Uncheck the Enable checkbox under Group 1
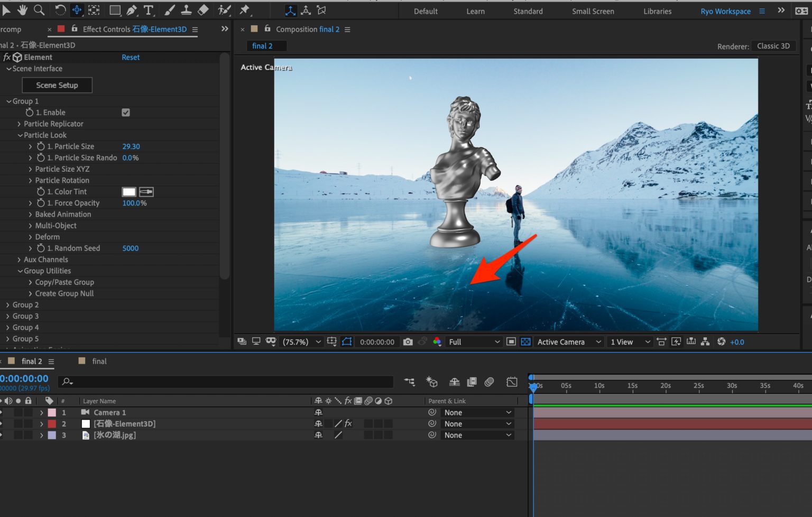 click(125, 112)
